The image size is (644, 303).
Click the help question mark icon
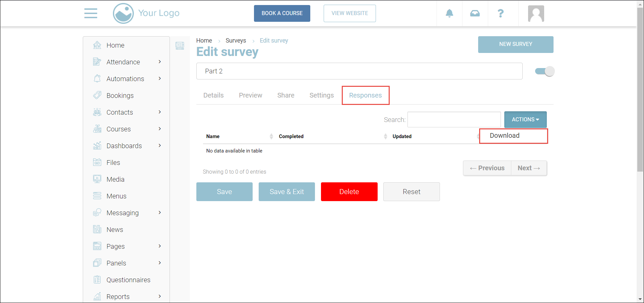(x=501, y=13)
